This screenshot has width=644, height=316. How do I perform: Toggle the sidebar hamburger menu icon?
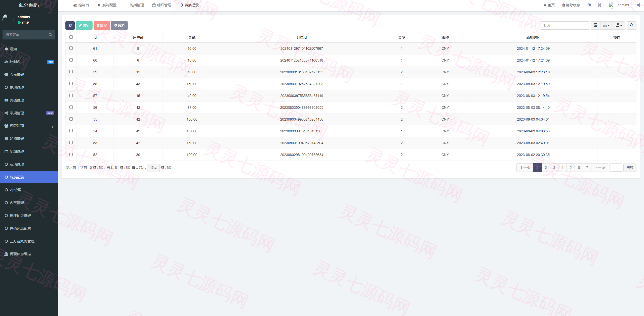(64, 5)
